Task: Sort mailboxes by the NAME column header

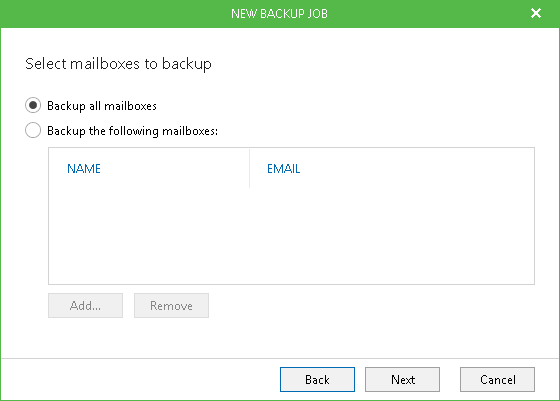Action: pyautogui.click(x=84, y=169)
